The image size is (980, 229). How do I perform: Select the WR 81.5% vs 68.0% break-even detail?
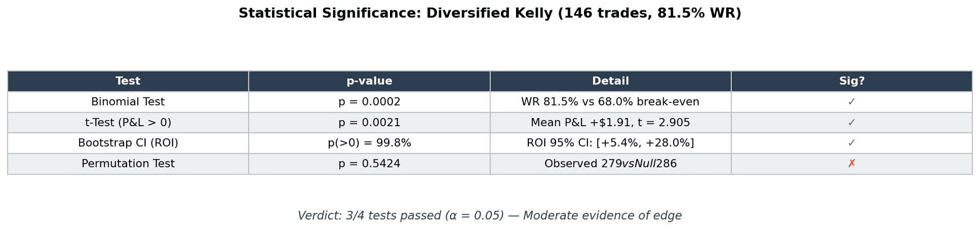610,102
